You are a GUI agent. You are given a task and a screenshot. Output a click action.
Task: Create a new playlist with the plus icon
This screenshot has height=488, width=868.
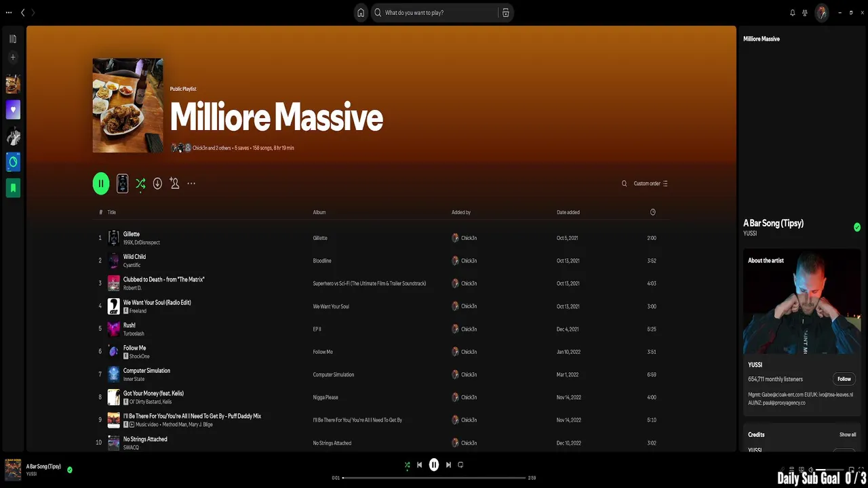click(x=13, y=57)
